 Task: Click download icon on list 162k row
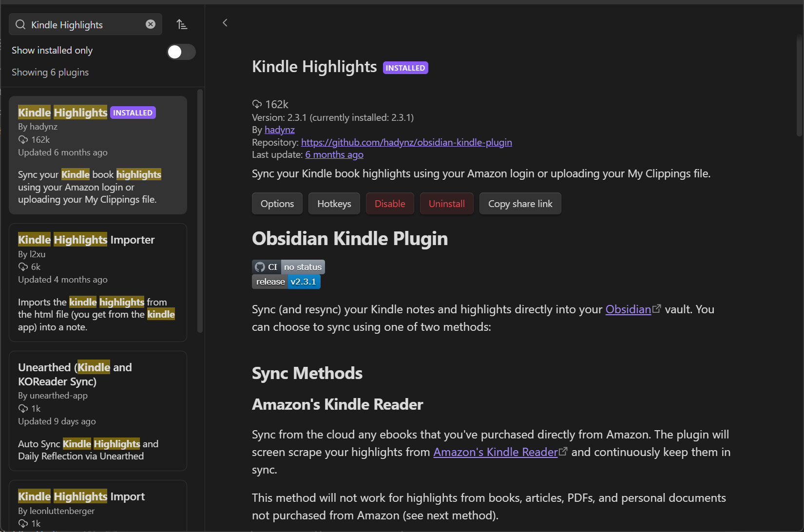(x=23, y=140)
